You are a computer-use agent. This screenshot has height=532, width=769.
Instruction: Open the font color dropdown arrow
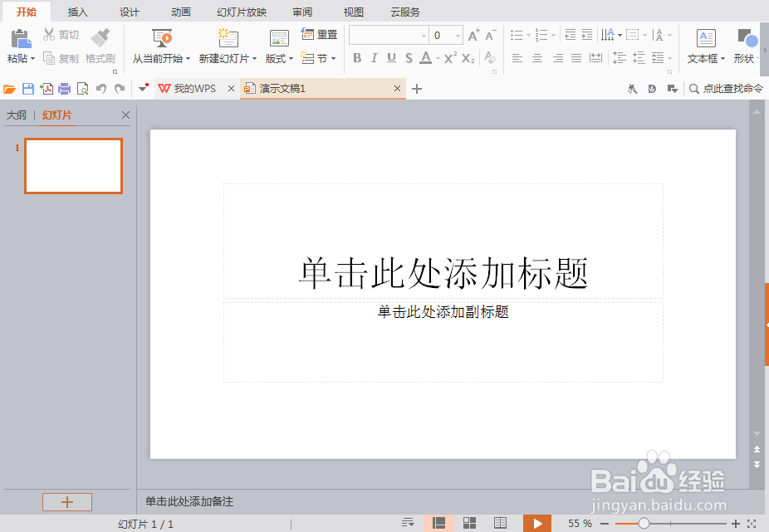pyautogui.click(x=438, y=59)
